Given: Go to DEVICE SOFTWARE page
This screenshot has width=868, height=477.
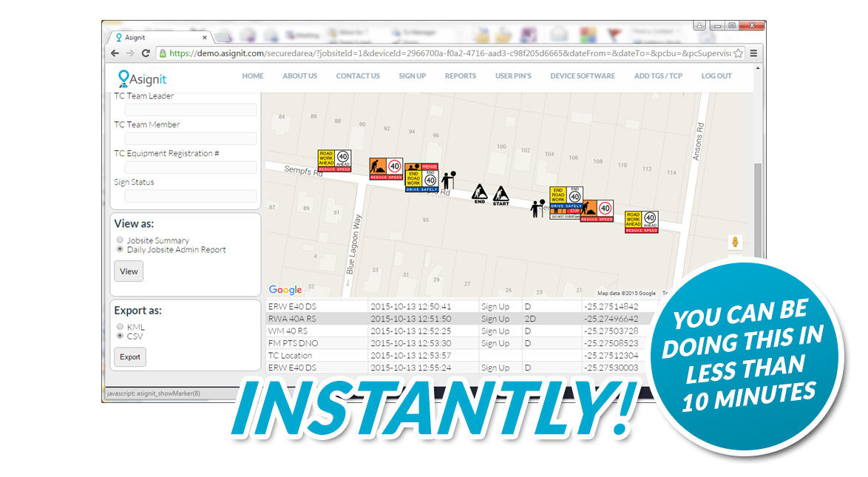Looking at the screenshot, I should [x=583, y=76].
